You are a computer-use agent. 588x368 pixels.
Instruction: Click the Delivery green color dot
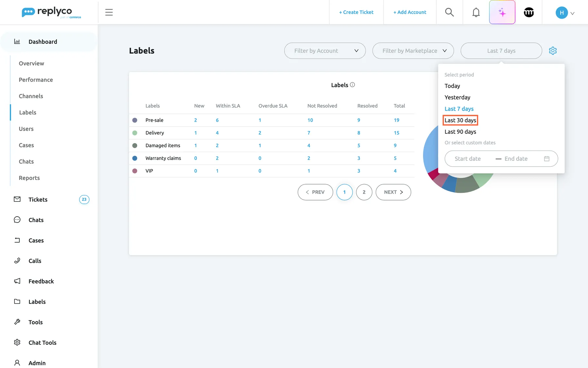135,133
